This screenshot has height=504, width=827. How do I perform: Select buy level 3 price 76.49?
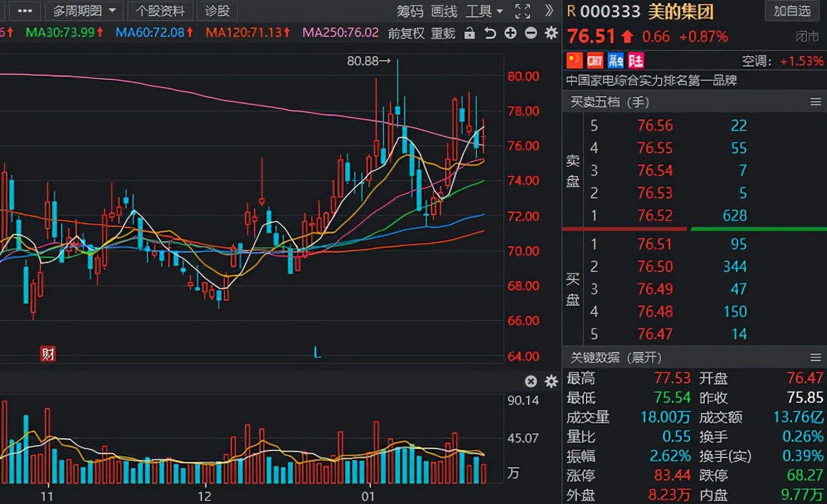coord(655,289)
